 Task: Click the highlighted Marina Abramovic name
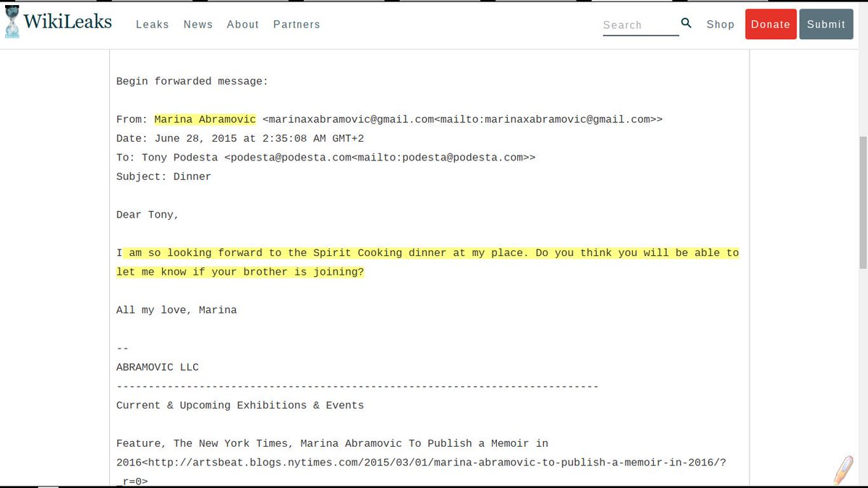click(x=205, y=119)
